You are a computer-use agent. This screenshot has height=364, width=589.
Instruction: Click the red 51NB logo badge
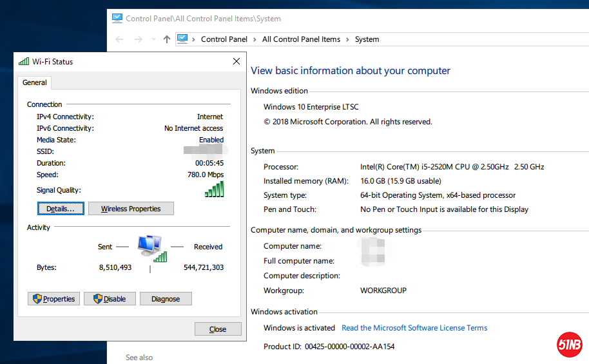569,345
